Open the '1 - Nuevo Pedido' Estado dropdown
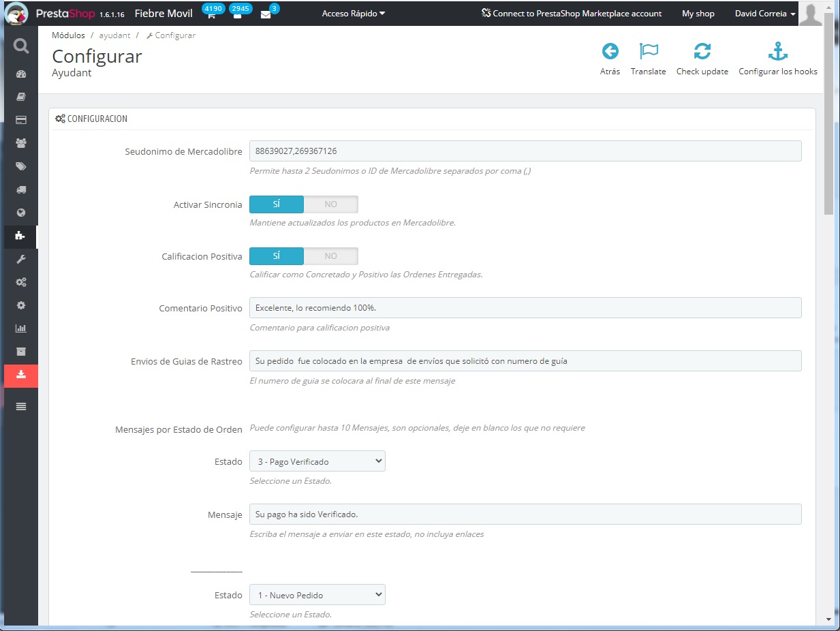840x631 pixels. [317, 595]
